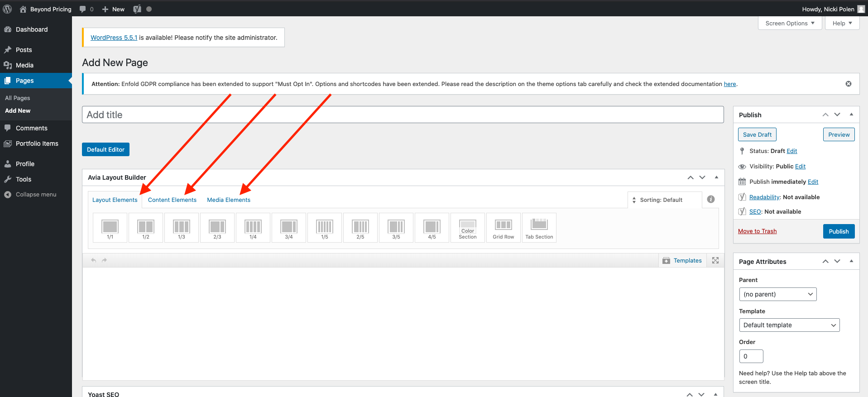Insert the 1/5 column element
Screen dimensions: 868x397
click(x=325, y=228)
